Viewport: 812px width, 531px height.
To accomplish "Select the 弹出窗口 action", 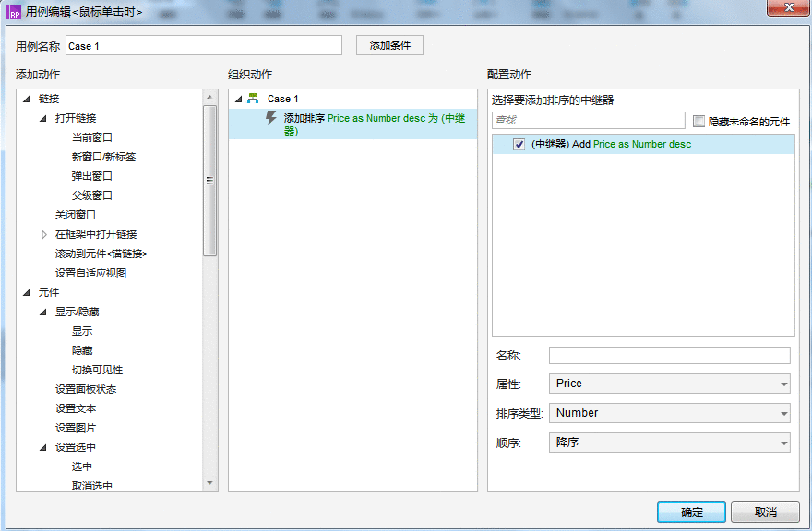I will (x=91, y=176).
